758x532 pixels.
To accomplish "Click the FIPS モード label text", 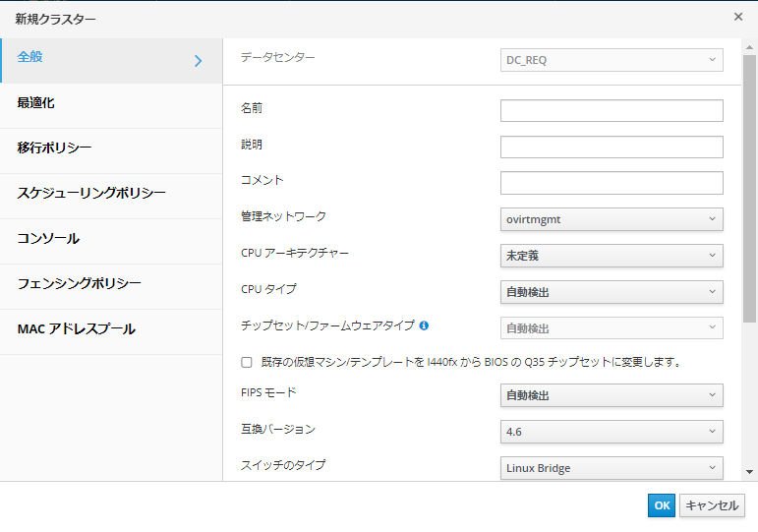I will tap(268, 392).
